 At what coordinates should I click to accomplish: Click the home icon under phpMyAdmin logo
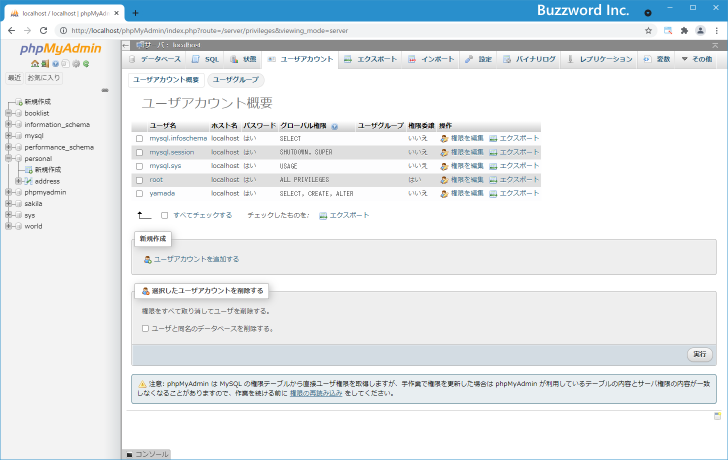(35, 64)
